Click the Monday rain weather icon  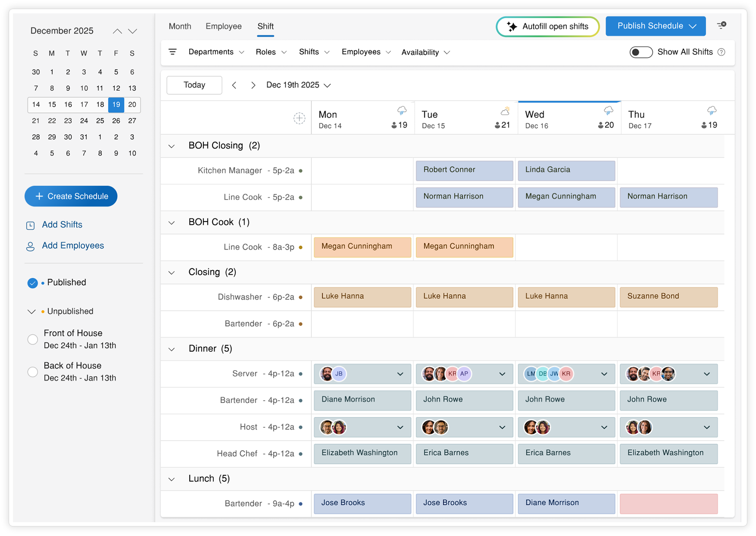point(402,111)
